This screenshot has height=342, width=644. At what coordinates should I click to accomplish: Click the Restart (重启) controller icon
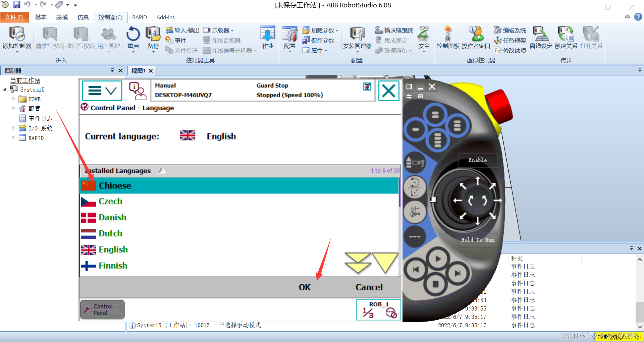pos(133,38)
